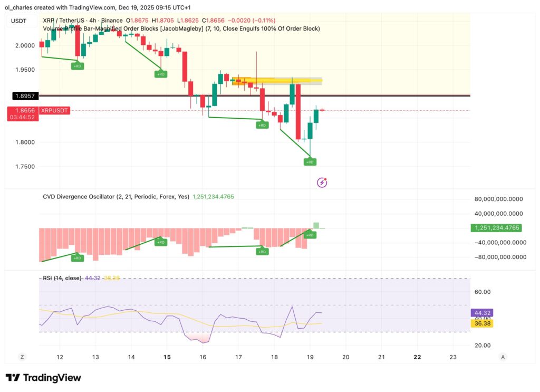Expand the RSI (14, close) indicator title
This screenshot has height=392, width=540.
(61, 278)
